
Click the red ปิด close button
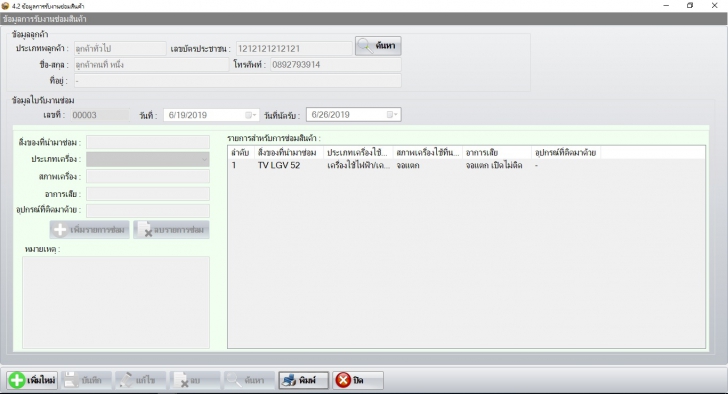pos(358,380)
